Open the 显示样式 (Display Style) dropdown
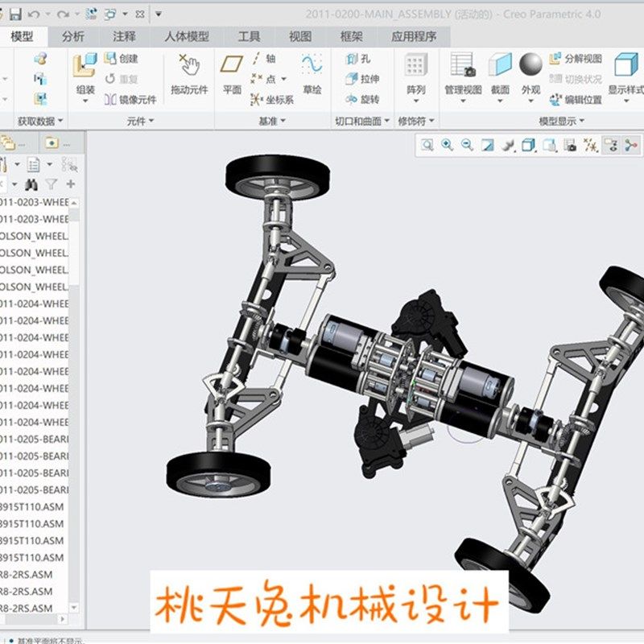644x644 pixels. pos(627,103)
